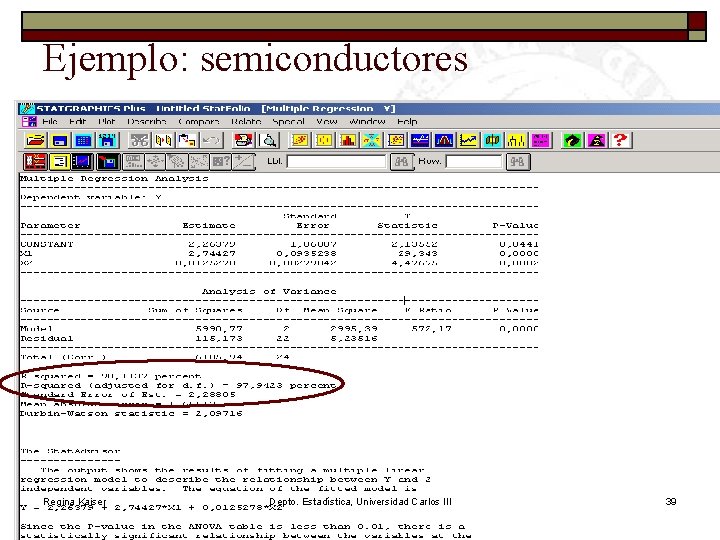Viewport: 720px width, 540px height.
Task: Click the greyed question grid icon
Action: coord(221,162)
